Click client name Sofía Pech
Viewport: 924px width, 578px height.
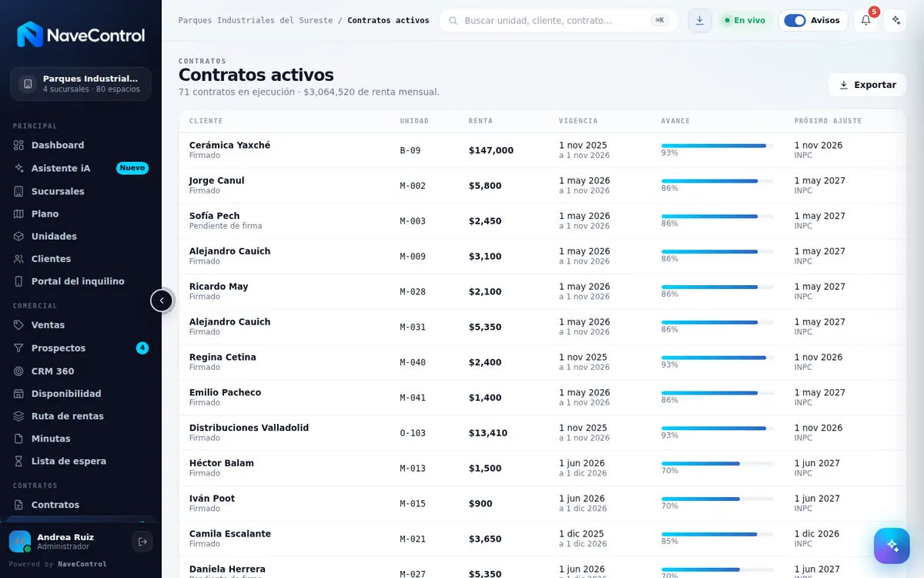(215, 217)
